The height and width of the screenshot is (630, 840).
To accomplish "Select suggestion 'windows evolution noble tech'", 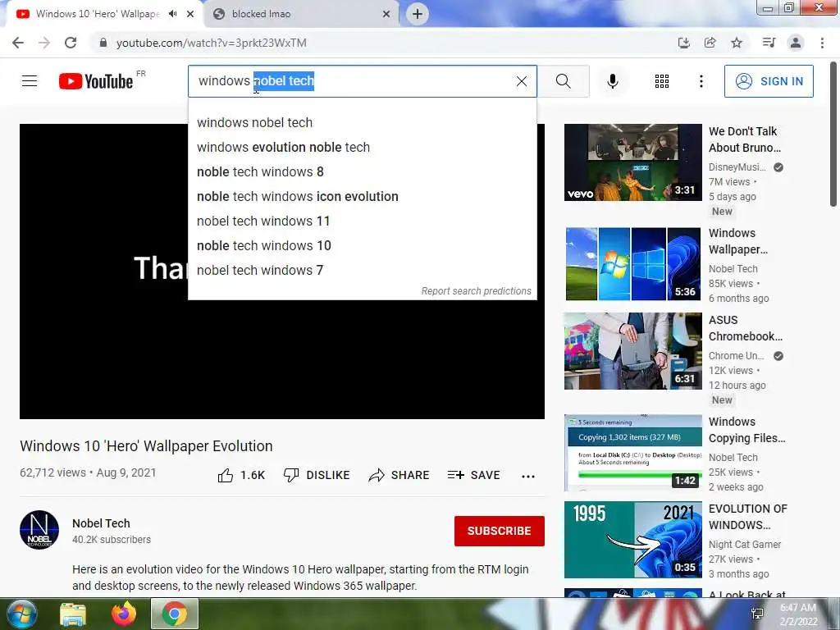I will point(363,148).
